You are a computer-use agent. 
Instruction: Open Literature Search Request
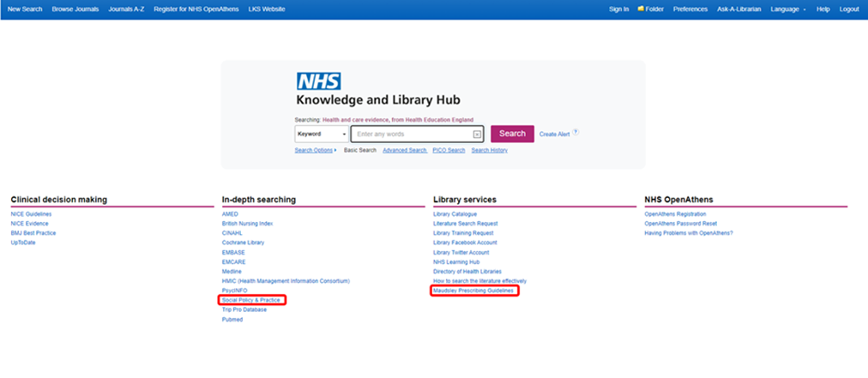pos(466,224)
